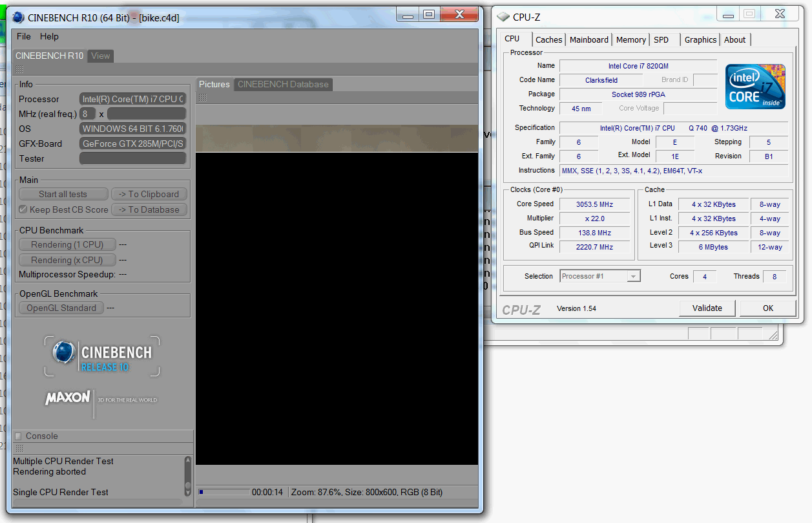Click the empty Tester field
This screenshot has height=523, width=812.
pyautogui.click(x=132, y=158)
